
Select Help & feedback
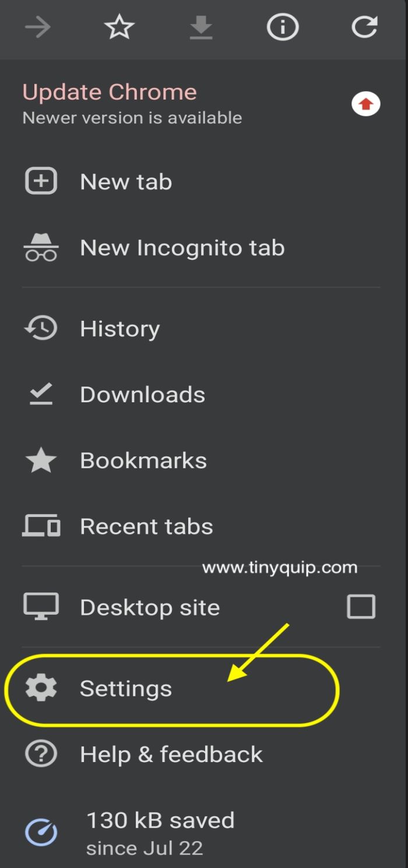click(x=171, y=754)
